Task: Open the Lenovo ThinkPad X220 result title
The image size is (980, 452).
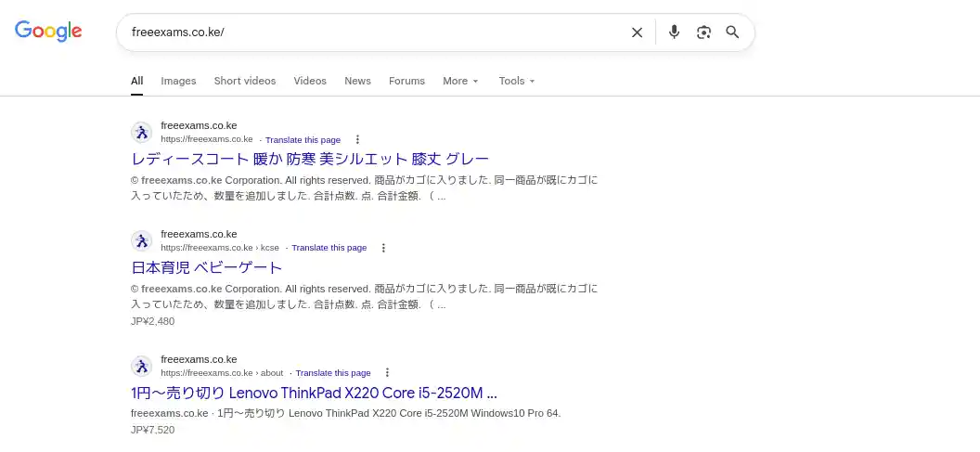Action: point(315,394)
